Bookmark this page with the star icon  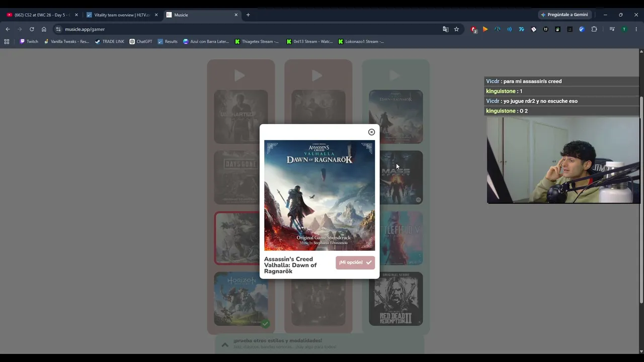coord(456,29)
